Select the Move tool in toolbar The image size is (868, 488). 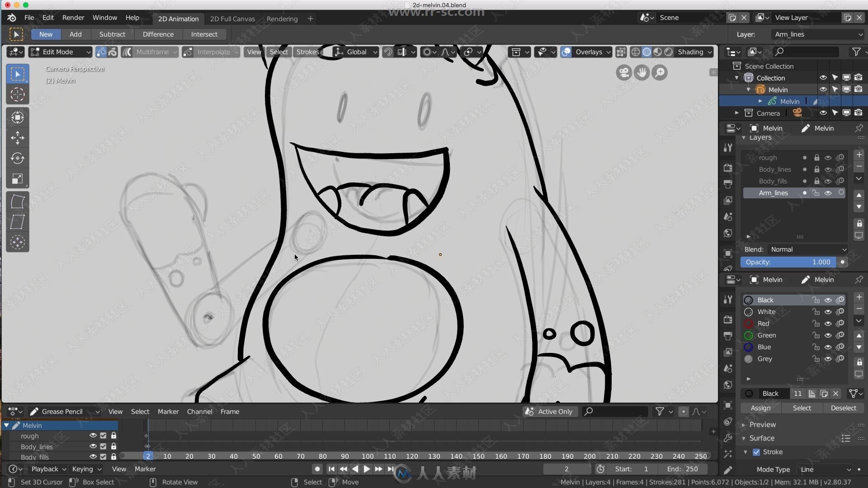coord(17,138)
